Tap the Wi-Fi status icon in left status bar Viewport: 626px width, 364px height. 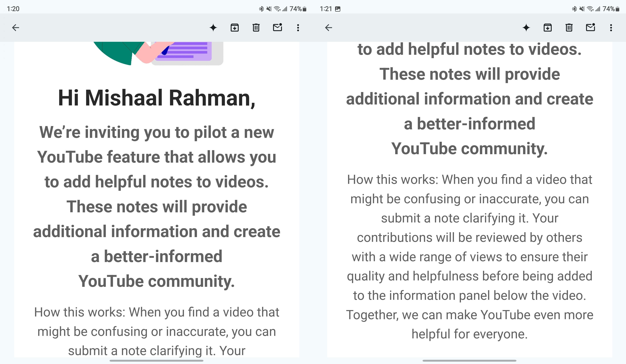click(277, 9)
